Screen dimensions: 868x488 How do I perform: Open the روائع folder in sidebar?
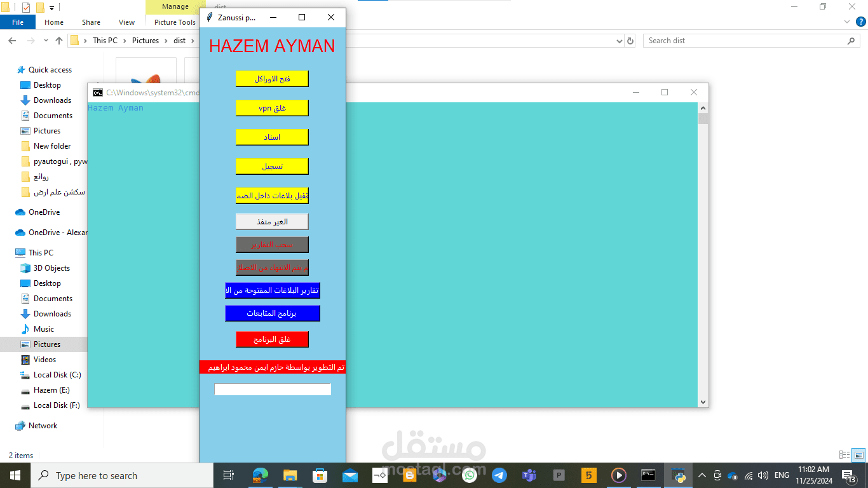click(41, 177)
